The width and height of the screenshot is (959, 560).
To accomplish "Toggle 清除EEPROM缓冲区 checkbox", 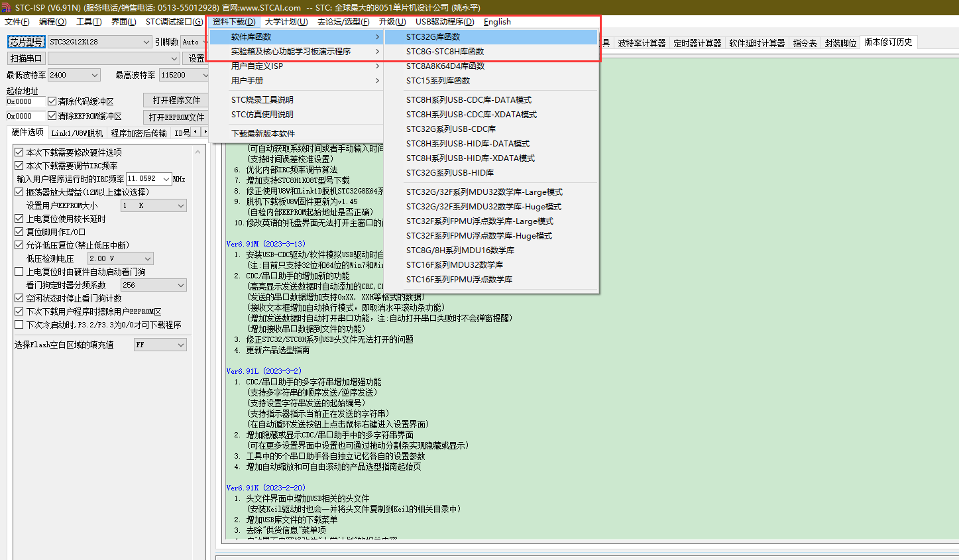I will 52,116.
